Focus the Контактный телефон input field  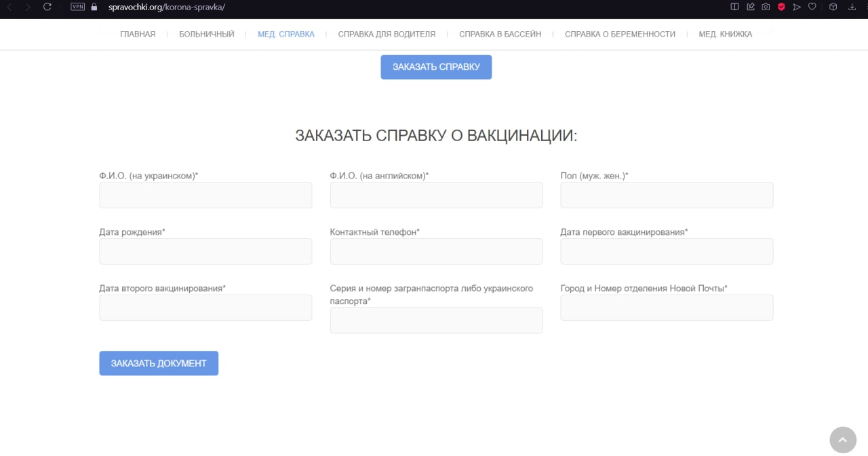point(436,251)
